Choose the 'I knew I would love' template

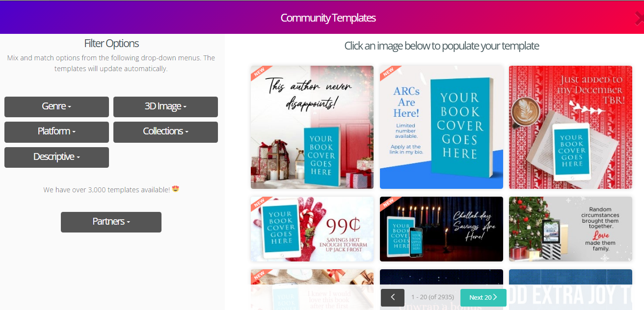pyautogui.click(x=312, y=289)
